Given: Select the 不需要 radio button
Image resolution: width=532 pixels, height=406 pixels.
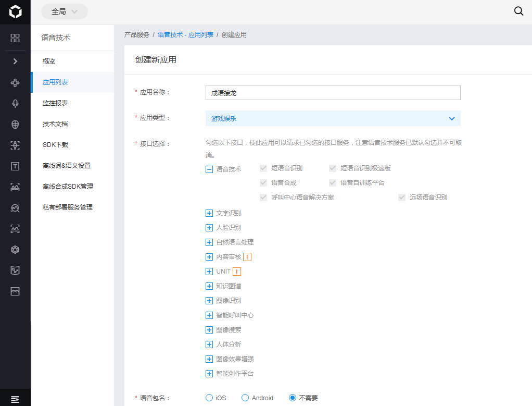Looking at the screenshot, I should click(x=292, y=398).
